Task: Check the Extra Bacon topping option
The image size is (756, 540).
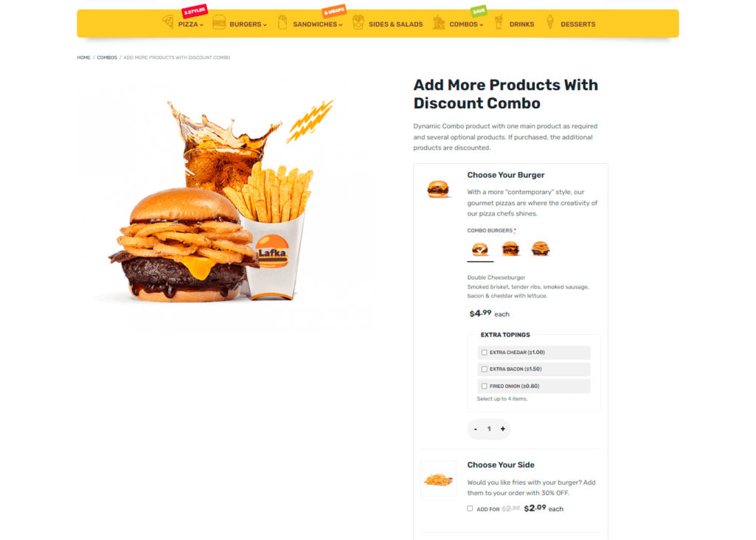Action: tap(484, 370)
